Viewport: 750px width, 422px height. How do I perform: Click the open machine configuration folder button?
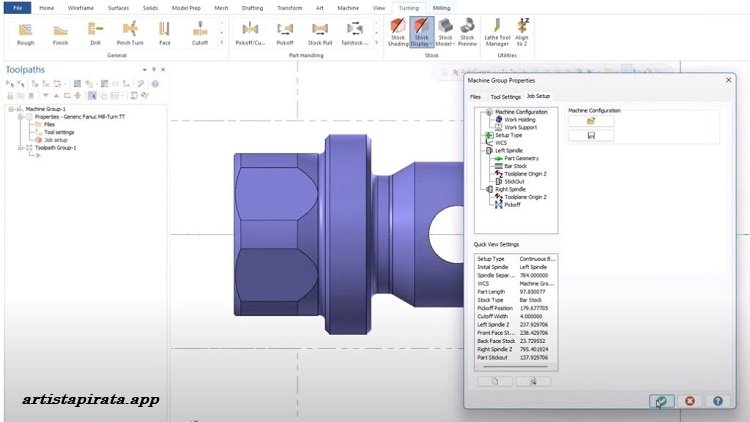(592, 121)
